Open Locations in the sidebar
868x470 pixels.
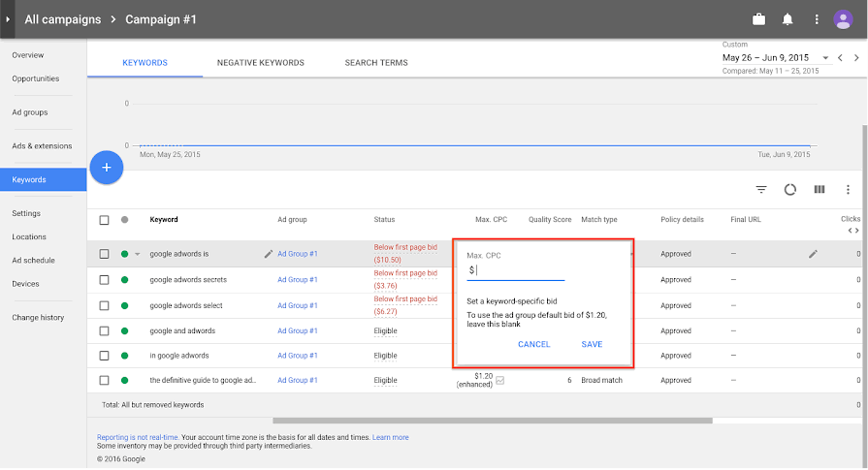pos(29,236)
